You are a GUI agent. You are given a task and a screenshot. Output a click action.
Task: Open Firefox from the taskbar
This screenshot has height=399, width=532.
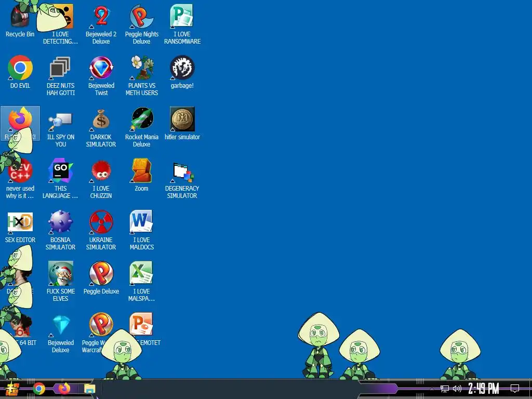click(64, 389)
